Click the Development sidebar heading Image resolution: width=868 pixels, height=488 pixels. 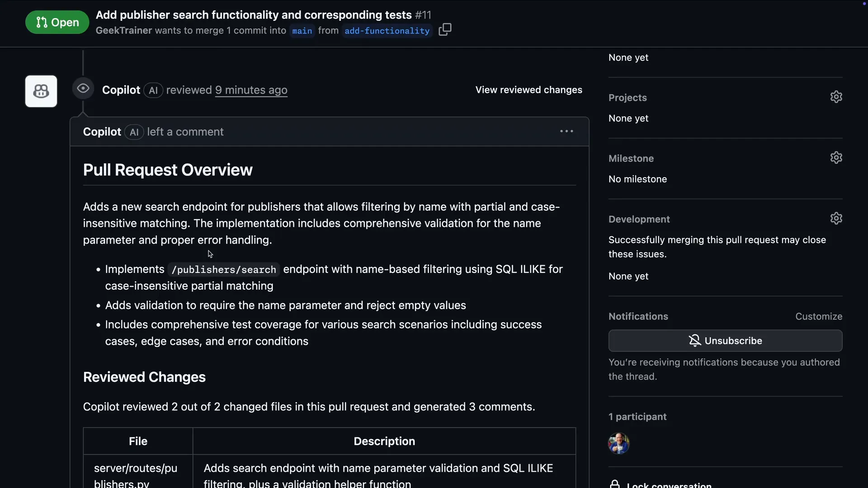point(639,219)
